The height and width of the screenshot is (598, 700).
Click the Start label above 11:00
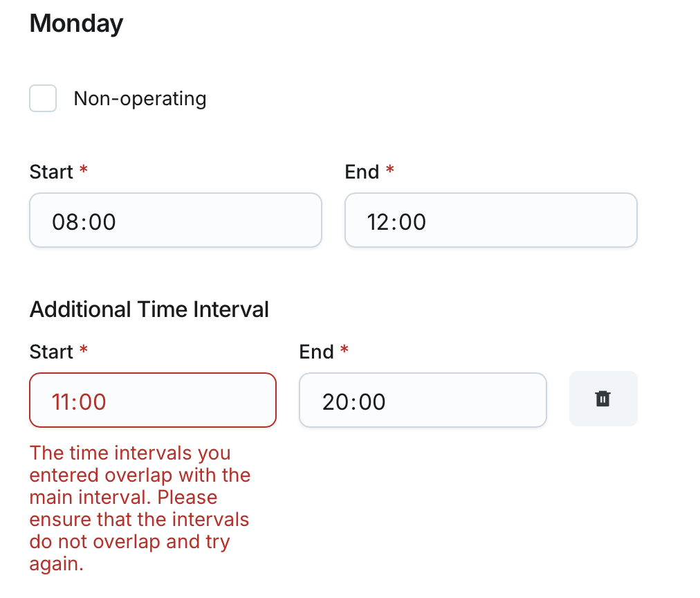[x=51, y=352]
